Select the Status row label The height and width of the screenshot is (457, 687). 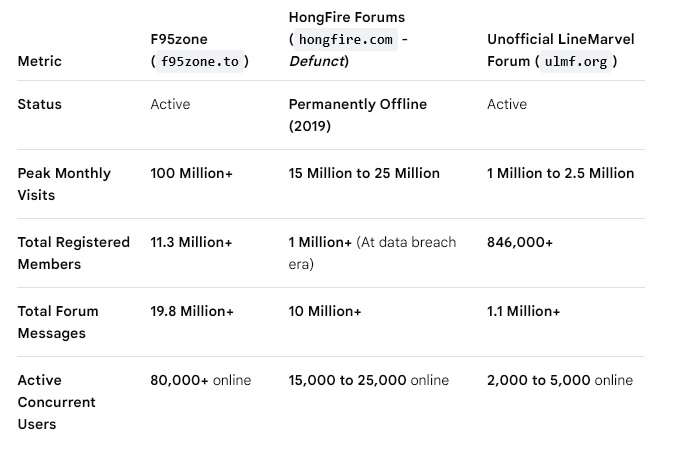[x=39, y=104]
